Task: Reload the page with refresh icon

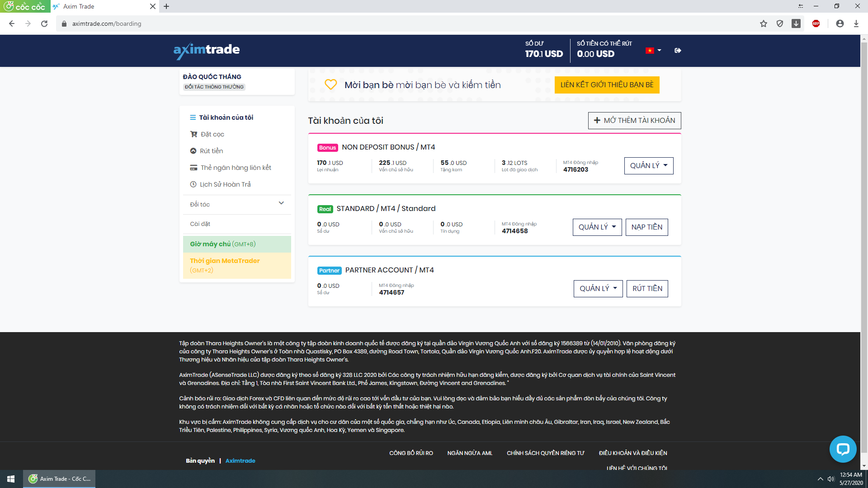Action: click(44, 23)
